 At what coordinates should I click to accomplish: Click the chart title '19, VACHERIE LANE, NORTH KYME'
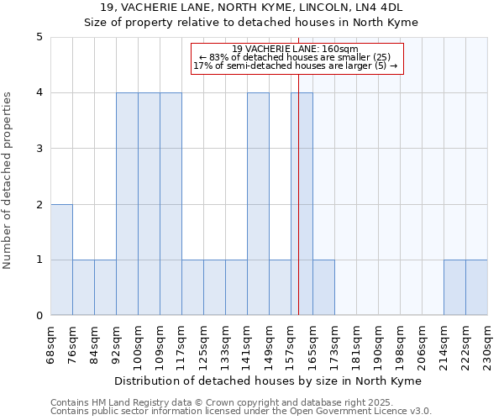click(197, 8)
